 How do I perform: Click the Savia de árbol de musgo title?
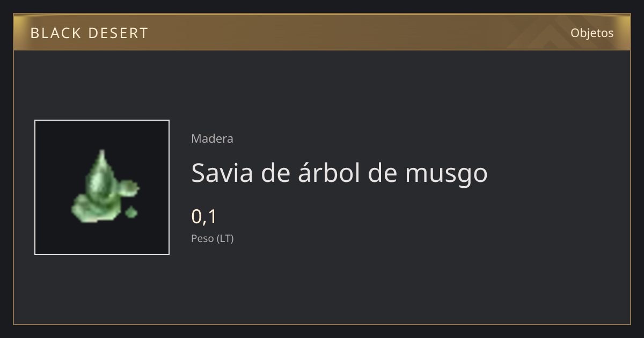click(339, 173)
